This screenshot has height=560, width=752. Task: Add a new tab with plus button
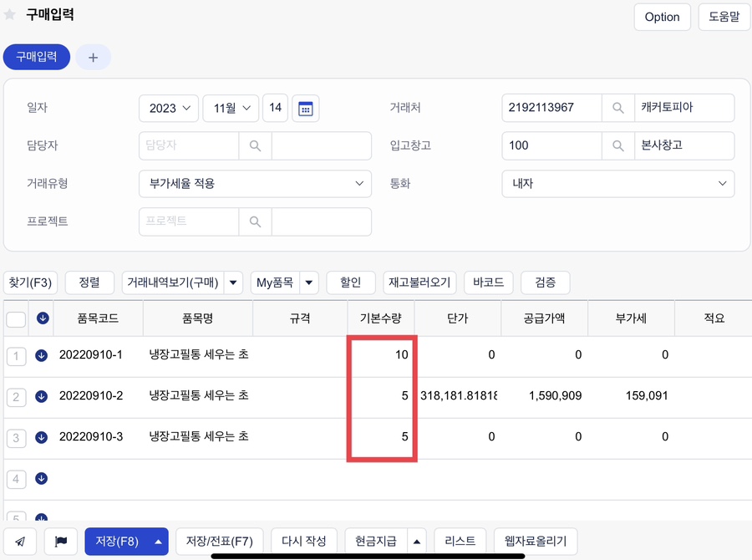click(93, 58)
